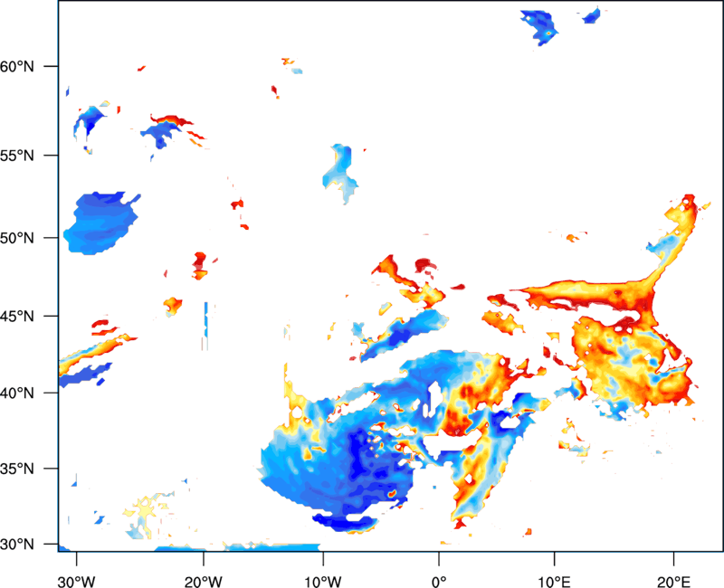
Task: Click the 60°N latitude label
Action: [17, 66]
